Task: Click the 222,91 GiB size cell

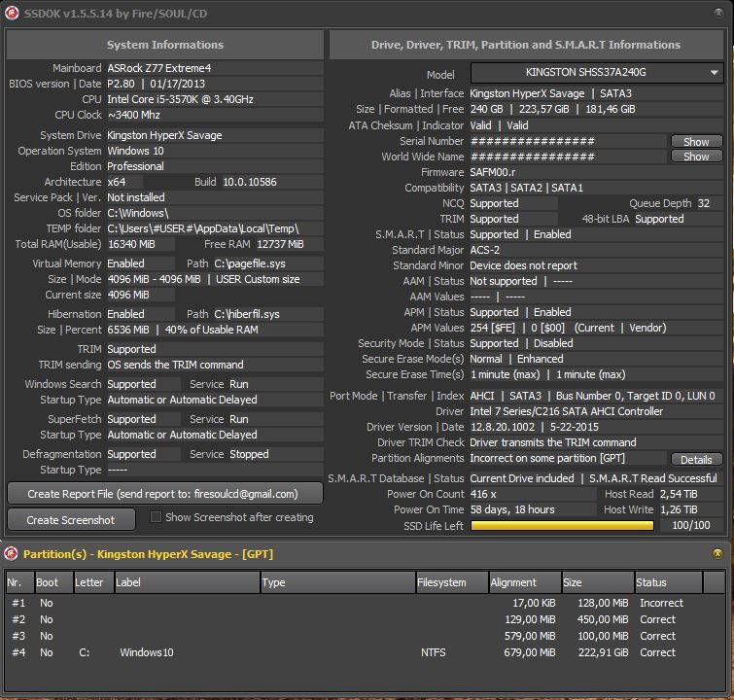Action: point(603,652)
